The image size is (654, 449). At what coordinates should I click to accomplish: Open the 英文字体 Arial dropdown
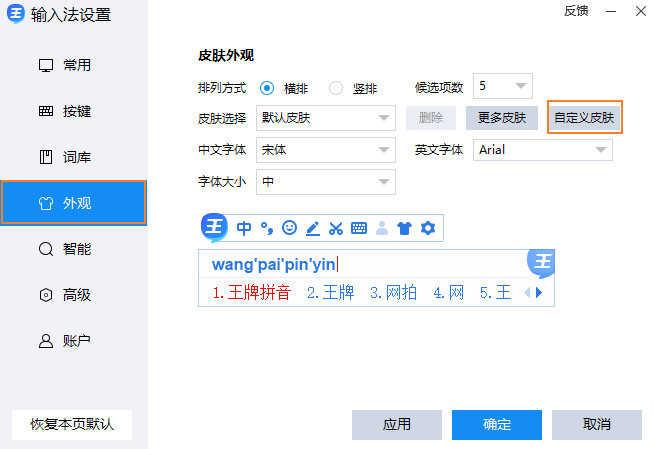[543, 150]
